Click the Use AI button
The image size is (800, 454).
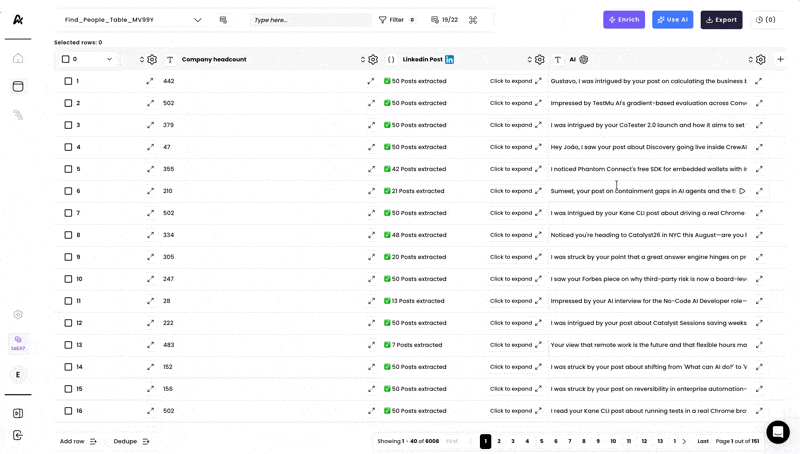[x=672, y=20]
